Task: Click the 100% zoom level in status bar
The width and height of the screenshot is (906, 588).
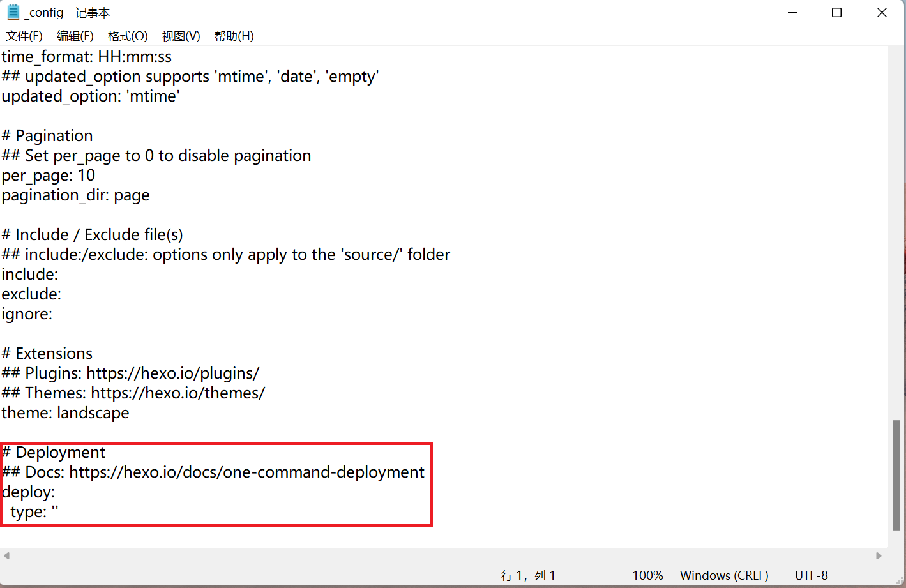Action: click(x=647, y=575)
